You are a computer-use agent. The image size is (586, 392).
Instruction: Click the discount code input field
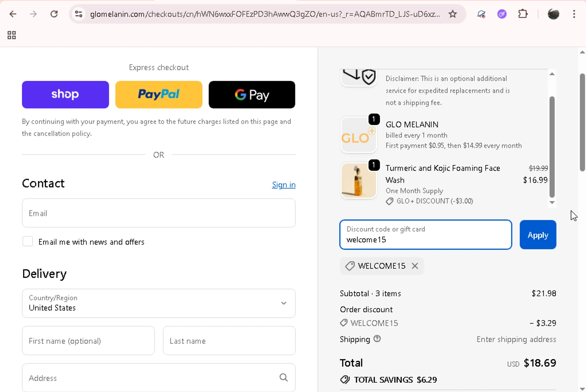click(x=426, y=235)
